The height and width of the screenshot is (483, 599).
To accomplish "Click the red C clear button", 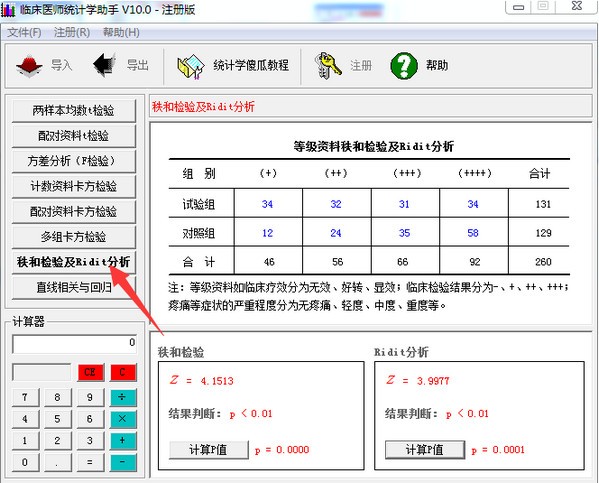I will click(123, 373).
